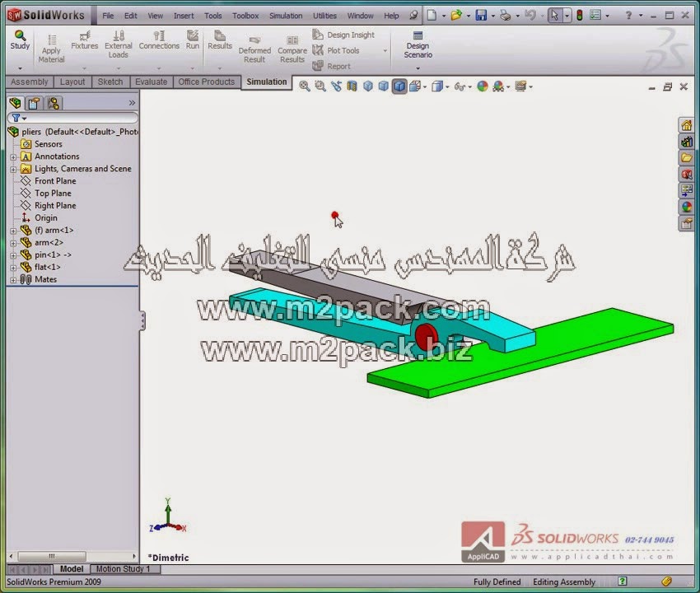This screenshot has height=593, width=700.
Task: Open View Settings monitor dropdown
Action: (x=524, y=86)
